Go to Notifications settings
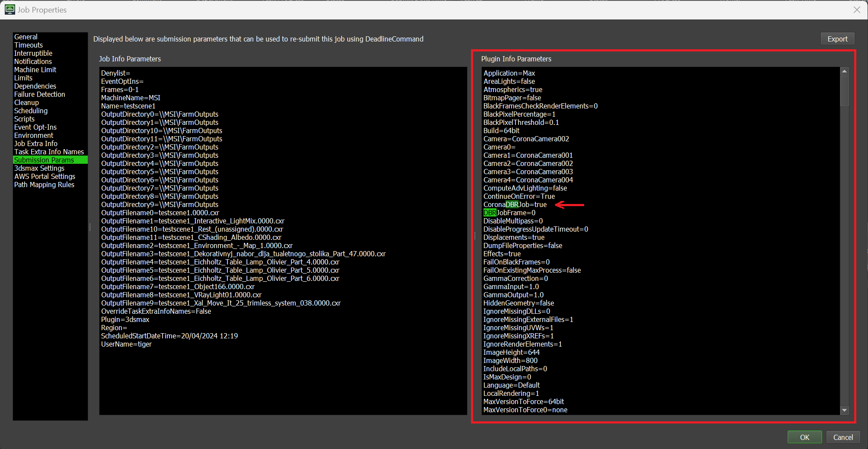The image size is (868, 449). [x=33, y=61]
